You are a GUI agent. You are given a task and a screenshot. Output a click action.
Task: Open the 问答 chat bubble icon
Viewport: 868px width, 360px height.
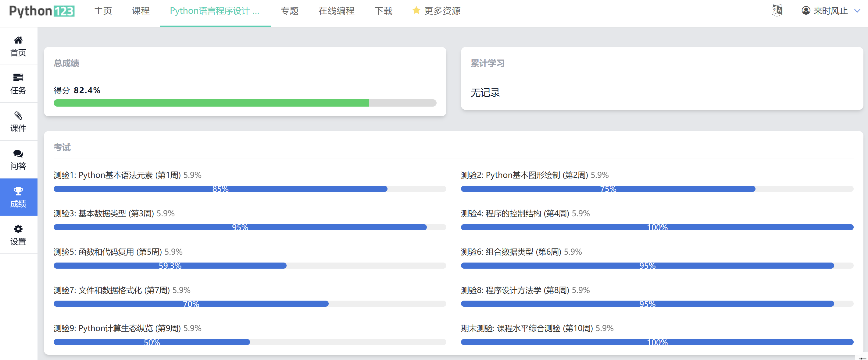(x=18, y=154)
